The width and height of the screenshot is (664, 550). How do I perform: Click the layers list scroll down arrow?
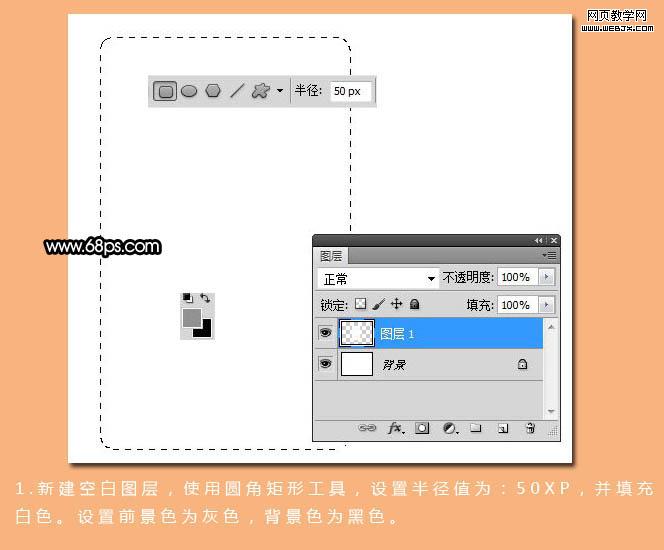click(x=551, y=411)
